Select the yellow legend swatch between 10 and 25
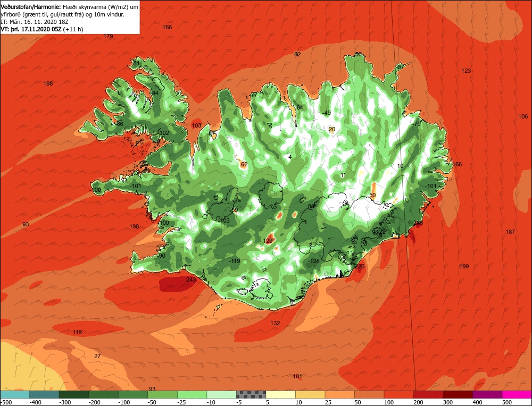Viewport: 532px width, 406px height. point(310,394)
